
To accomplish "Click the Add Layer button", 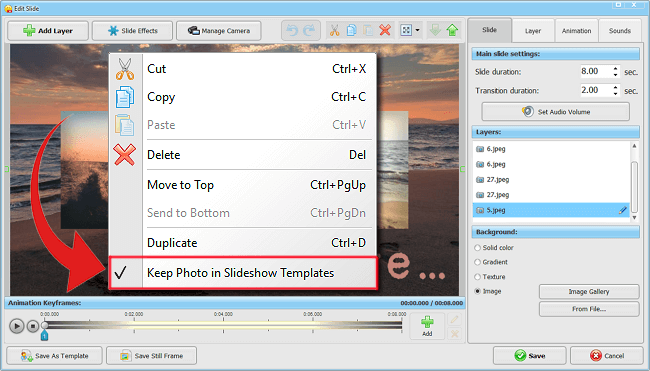I will pyautogui.click(x=48, y=31).
